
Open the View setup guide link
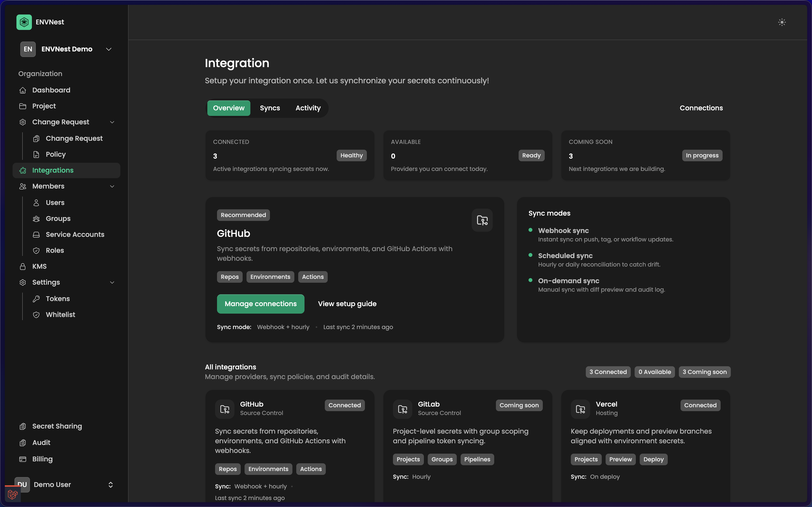click(347, 304)
